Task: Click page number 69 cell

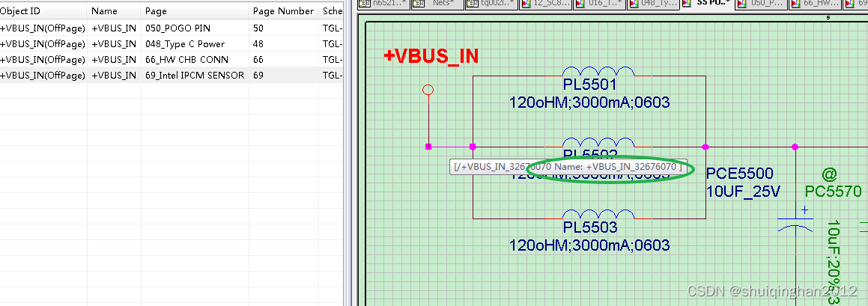Action: coord(258,76)
